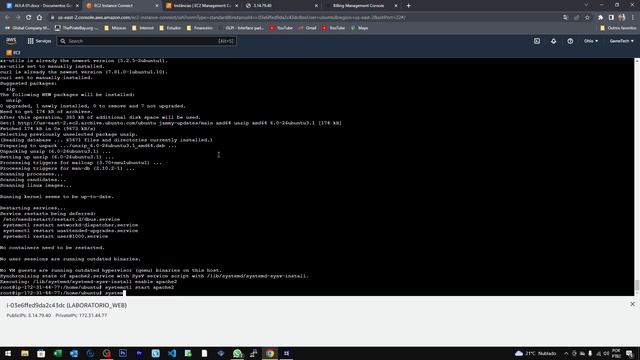Open Visual Studio Code from the taskbar

point(172,353)
